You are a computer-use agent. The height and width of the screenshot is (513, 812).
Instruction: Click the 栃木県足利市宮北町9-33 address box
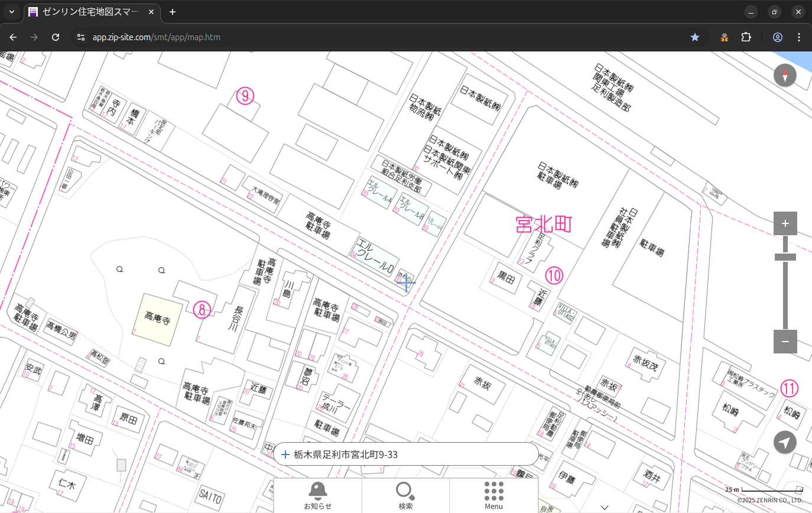point(405,454)
